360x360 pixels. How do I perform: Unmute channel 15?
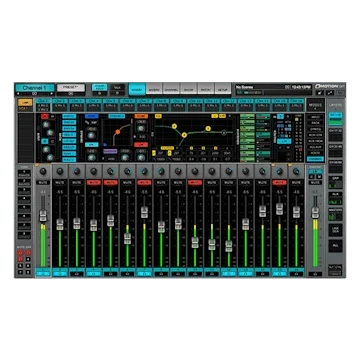click(279, 183)
